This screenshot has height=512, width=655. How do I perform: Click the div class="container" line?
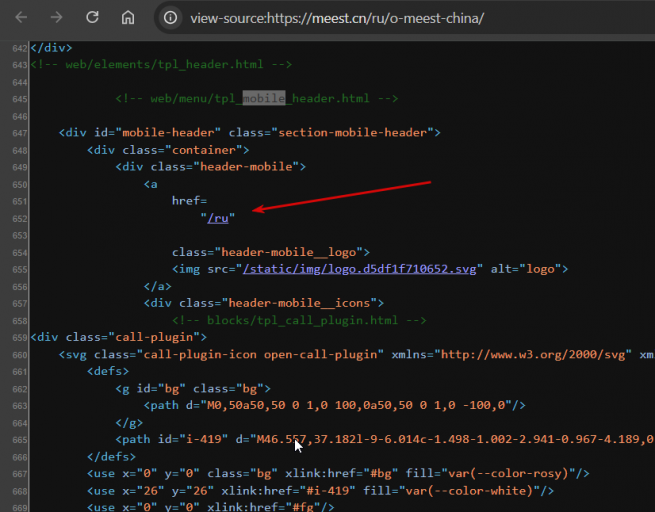pyautogui.click(x=168, y=150)
